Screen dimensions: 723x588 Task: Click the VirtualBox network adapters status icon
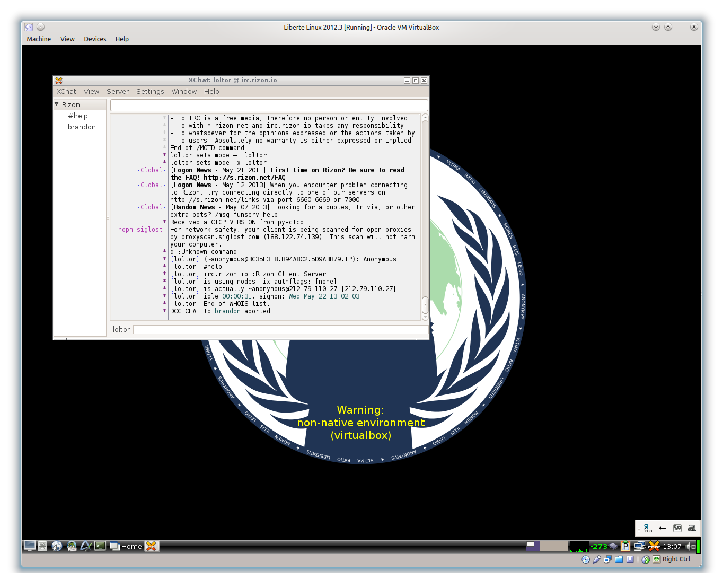(607, 559)
